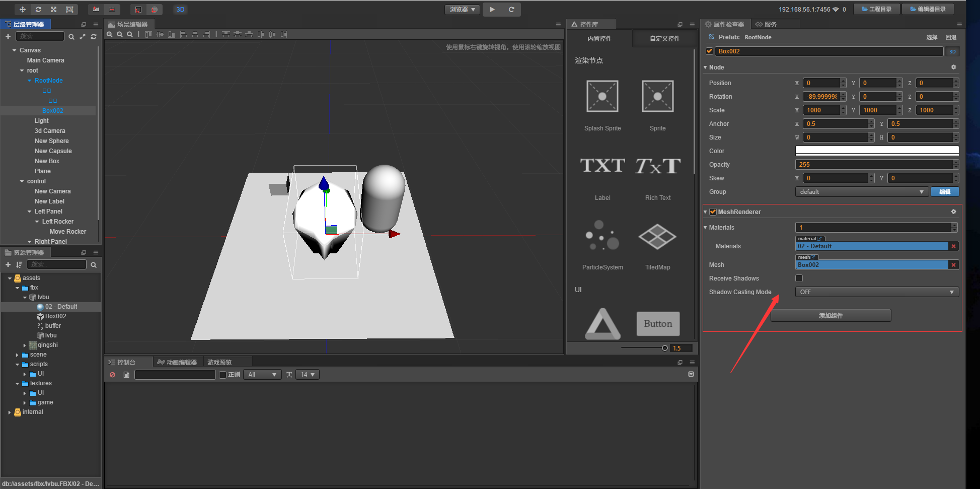Enable the Receive Shadows checkbox
This screenshot has height=489, width=980.
pos(799,278)
